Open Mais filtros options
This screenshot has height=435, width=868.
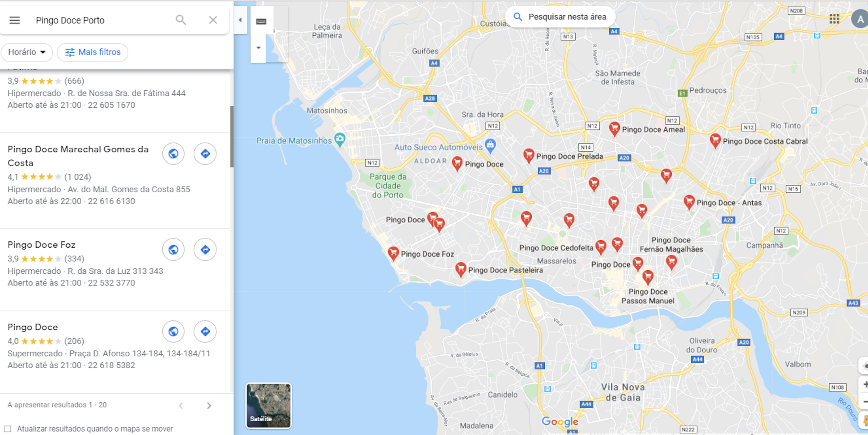[92, 52]
